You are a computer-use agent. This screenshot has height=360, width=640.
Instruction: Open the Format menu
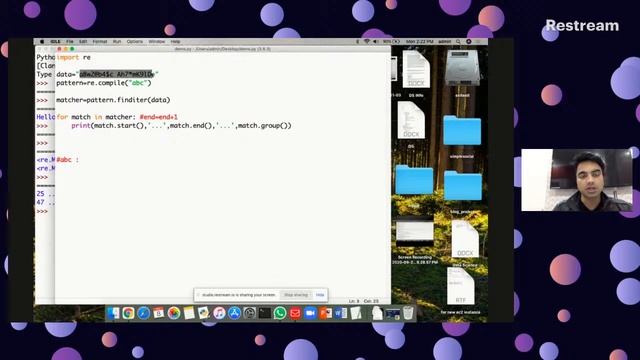pos(100,42)
